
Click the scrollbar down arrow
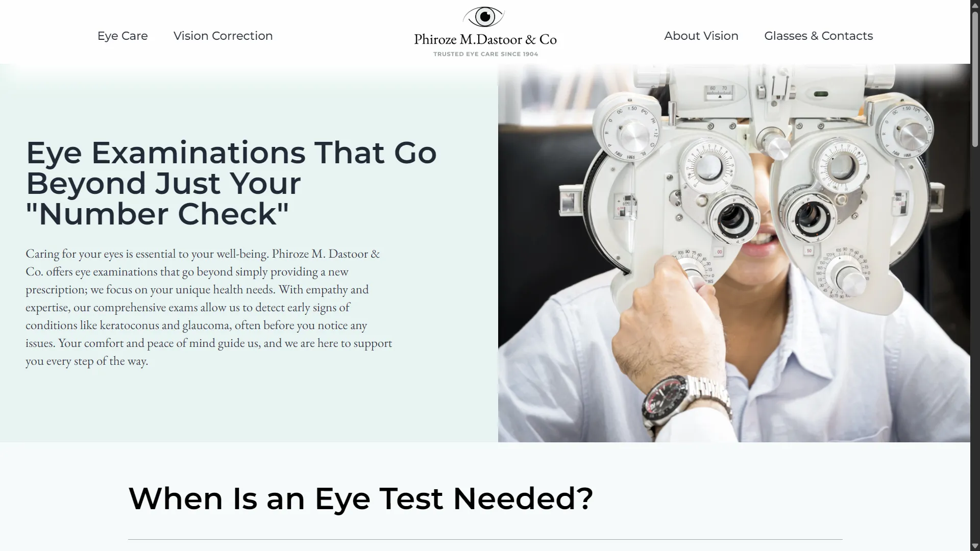coord(975,546)
